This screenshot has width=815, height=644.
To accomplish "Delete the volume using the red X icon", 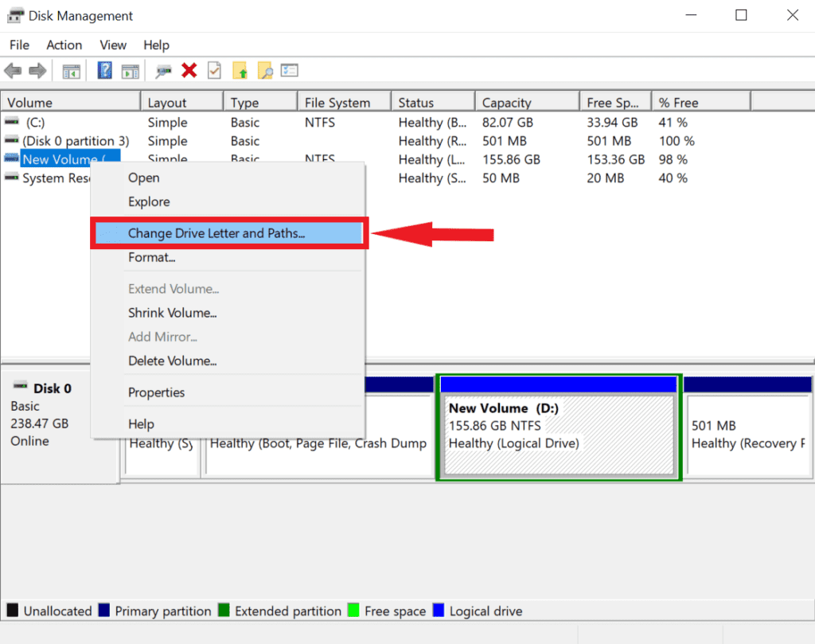I will pos(188,70).
